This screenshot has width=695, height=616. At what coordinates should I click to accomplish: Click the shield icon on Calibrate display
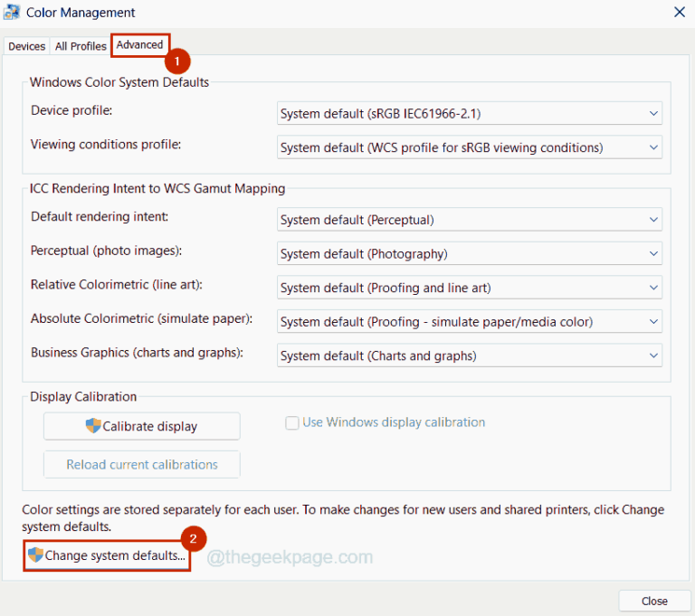point(93,426)
